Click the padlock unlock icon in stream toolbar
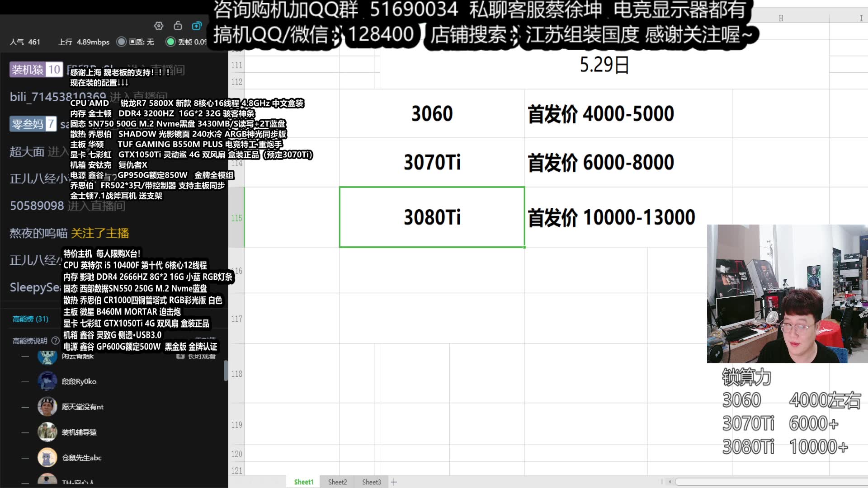The width and height of the screenshot is (868, 488). (x=177, y=26)
